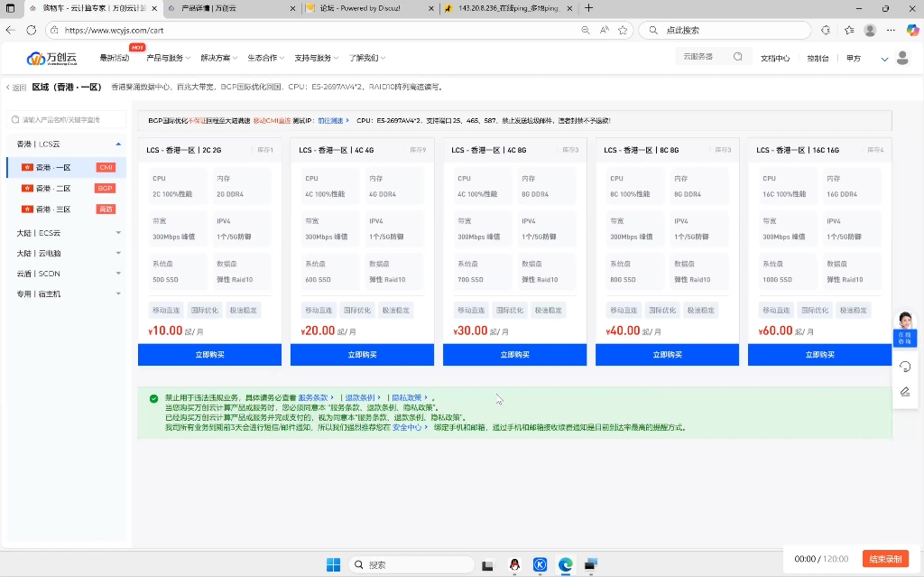Open the site user avatar icon
924x577 pixels.
pyautogui.click(x=902, y=58)
